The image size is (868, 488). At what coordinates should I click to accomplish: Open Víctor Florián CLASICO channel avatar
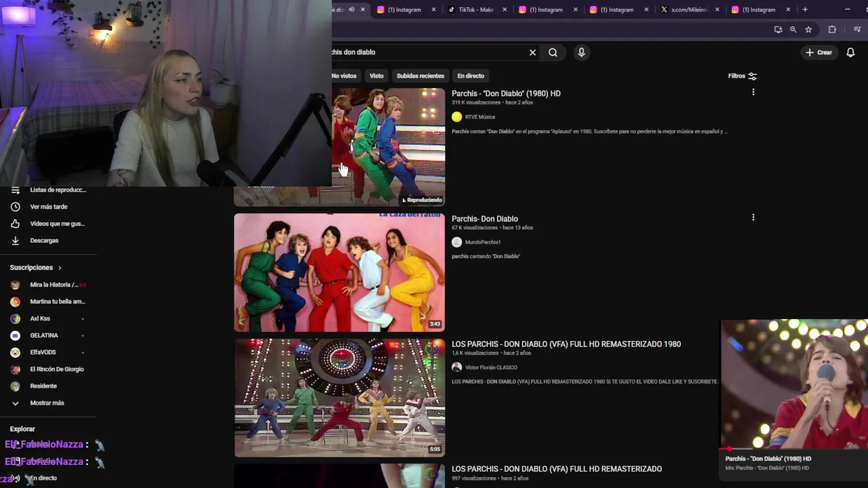(456, 367)
